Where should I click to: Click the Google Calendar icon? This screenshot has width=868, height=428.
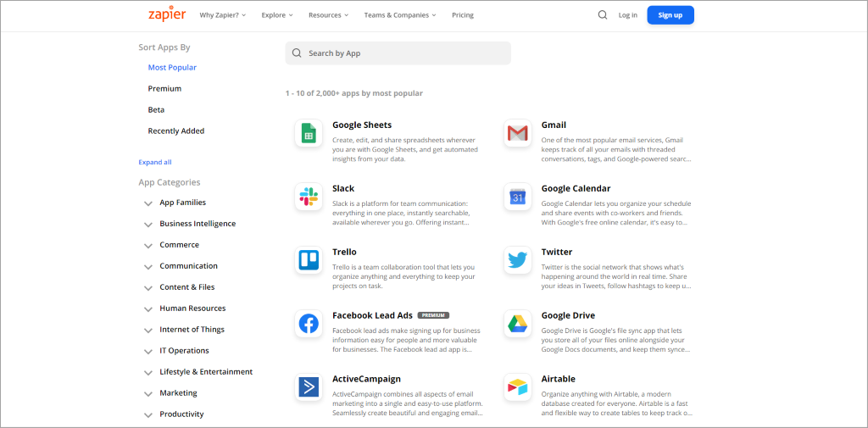(x=517, y=197)
